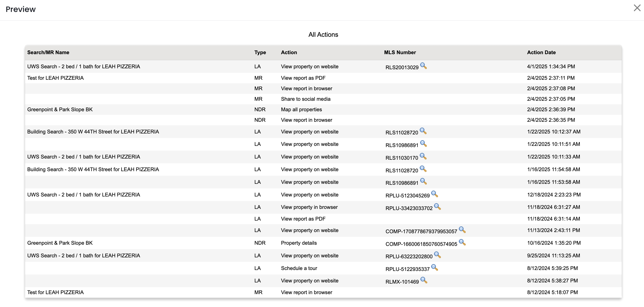Click magnifier next to RPLU-5122935337
This screenshot has height=307, width=644.
point(434,268)
